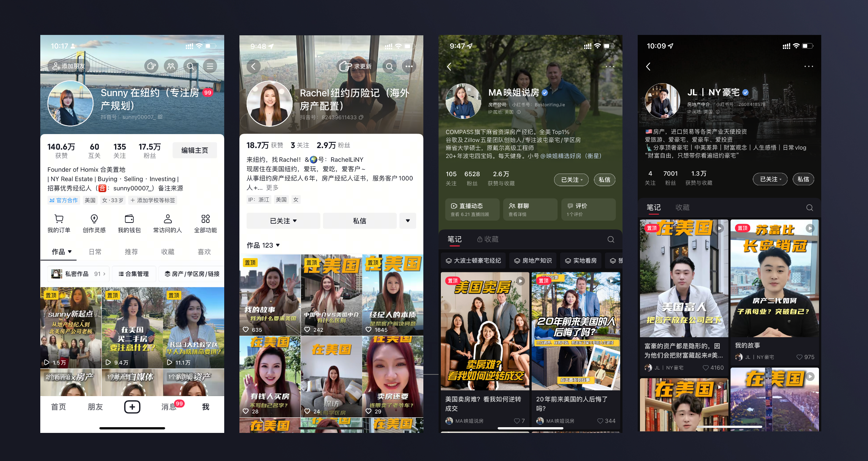Image resolution: width=868 pixels, height=461 pixels.
Task: Open 全部功能 grid icon
Action: pos(205,219)
